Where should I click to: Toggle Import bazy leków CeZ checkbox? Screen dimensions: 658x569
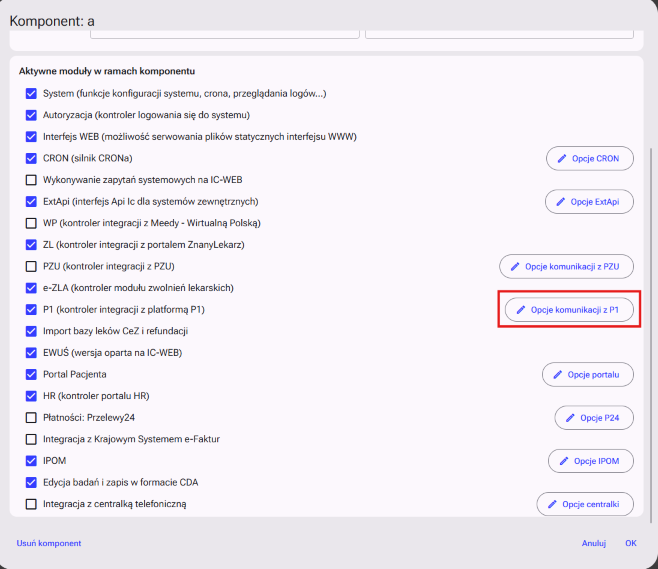(x=31, y=331)
